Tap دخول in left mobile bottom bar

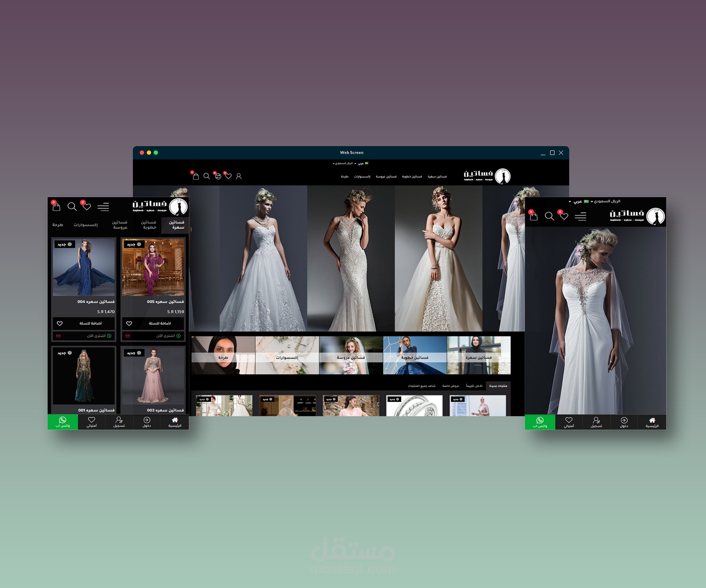click(147, 422)
